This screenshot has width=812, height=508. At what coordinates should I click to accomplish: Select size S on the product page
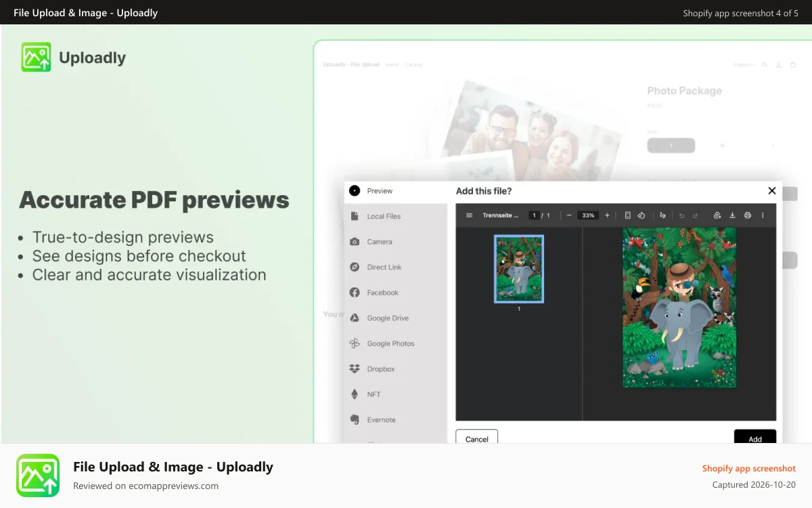pos(671,146)
